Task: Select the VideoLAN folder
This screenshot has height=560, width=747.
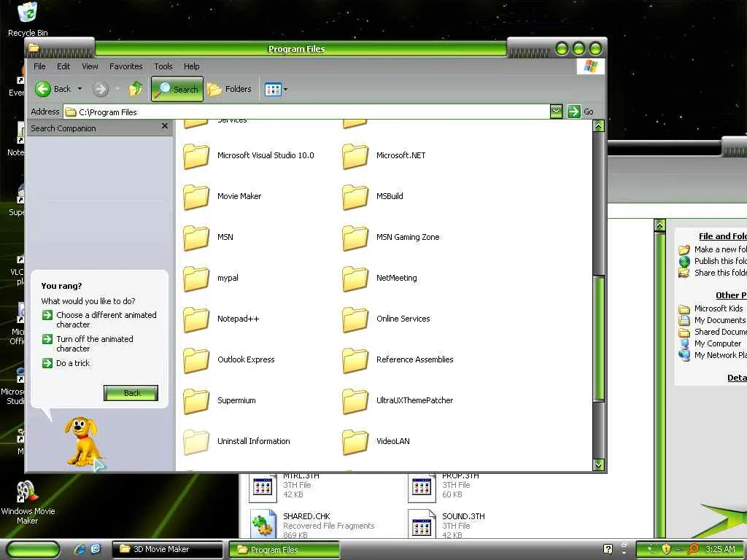Action: [x=376, y=443]
